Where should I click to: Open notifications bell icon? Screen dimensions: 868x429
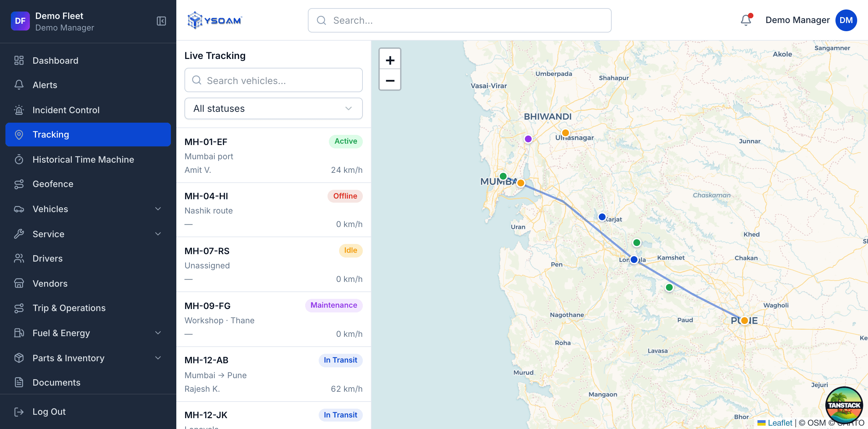(x=746, y=20)
